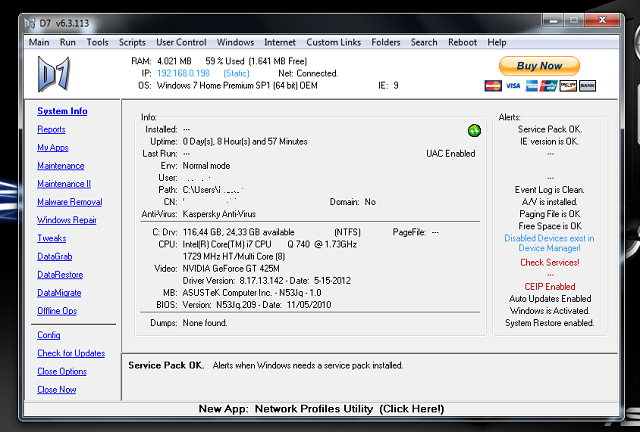Click the uptime value text
Image resolution: width=640 pixels, height=432 pixels.
click(x=245, y=142)
